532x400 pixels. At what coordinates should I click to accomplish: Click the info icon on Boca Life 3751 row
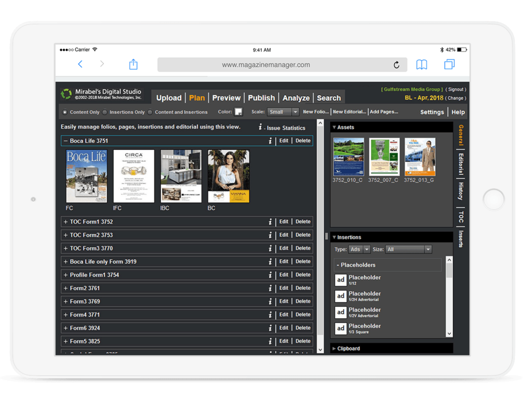(270, 140)
